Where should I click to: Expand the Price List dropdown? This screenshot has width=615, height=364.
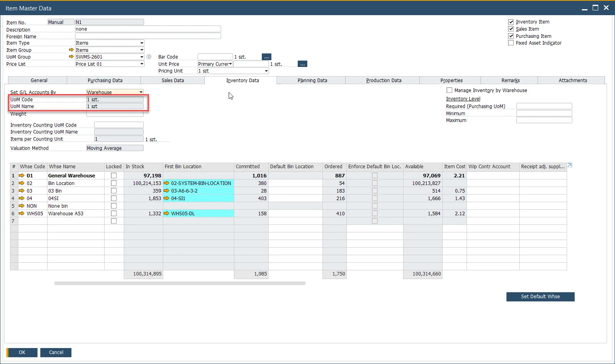tap(142, 64)
